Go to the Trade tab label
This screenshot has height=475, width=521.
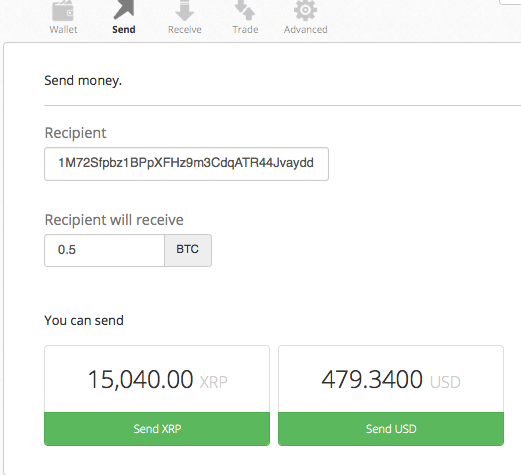tap(245, 30)
